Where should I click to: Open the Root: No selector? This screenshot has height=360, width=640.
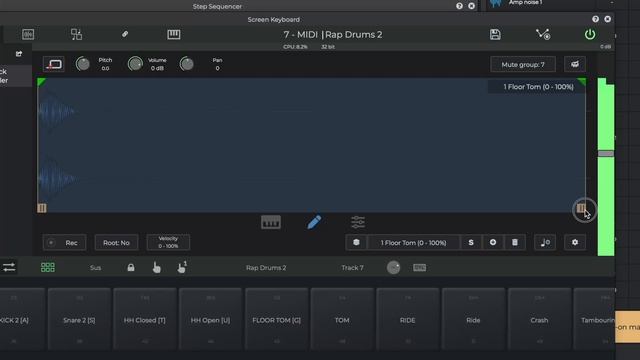tap(116, 243)
